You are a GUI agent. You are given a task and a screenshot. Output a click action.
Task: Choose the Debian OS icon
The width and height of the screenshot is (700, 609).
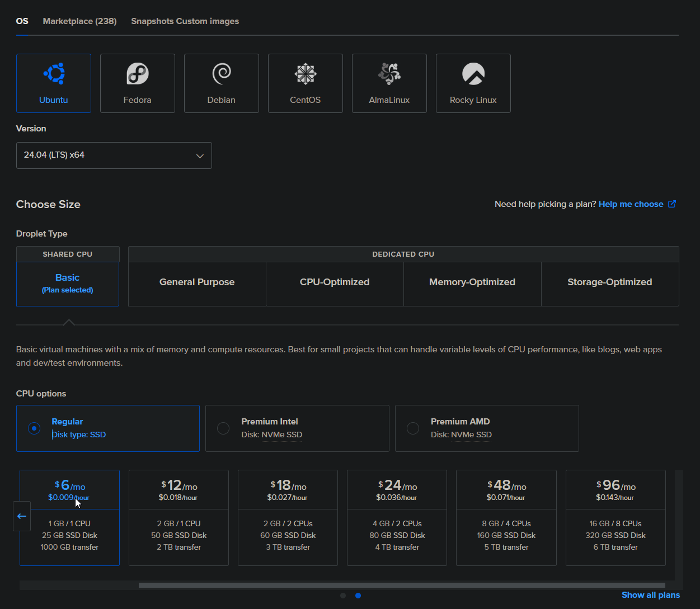click(x=221, y=83)
